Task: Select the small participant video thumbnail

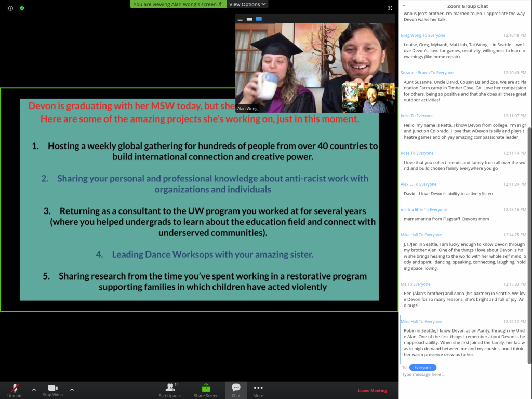Action: point(368,97)
